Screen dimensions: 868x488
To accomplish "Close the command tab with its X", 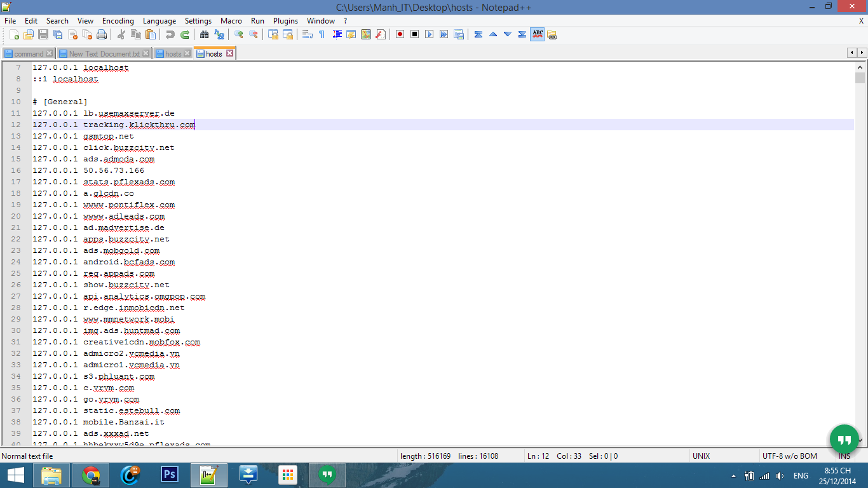I will (50, 53).
